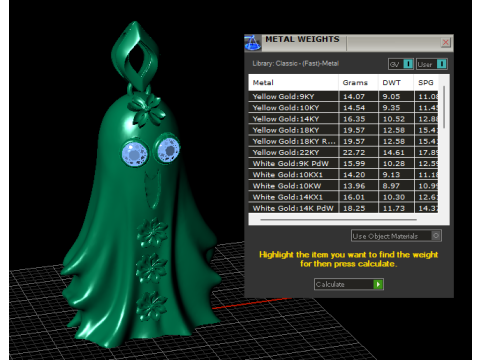Image resolution: width=480 pixels, height=360 pixels.
Task: Click the 16.35 grams cell
Action: 358,119
